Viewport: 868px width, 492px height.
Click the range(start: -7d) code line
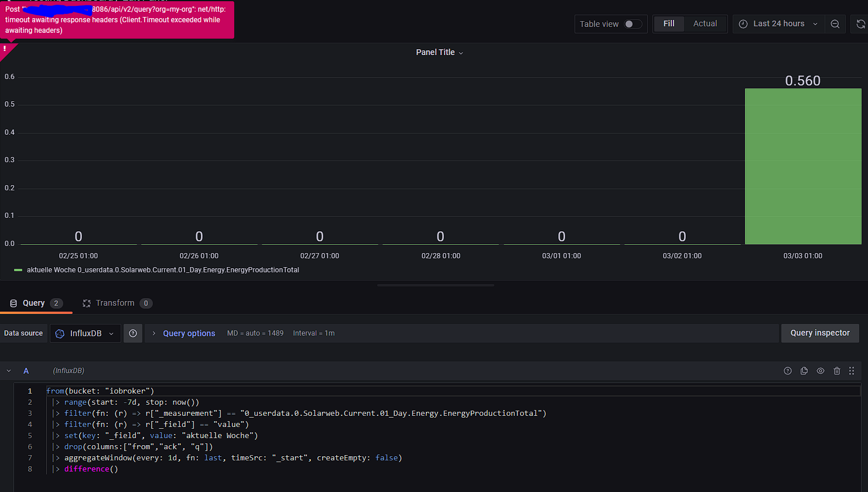click(x=126, y=402)
